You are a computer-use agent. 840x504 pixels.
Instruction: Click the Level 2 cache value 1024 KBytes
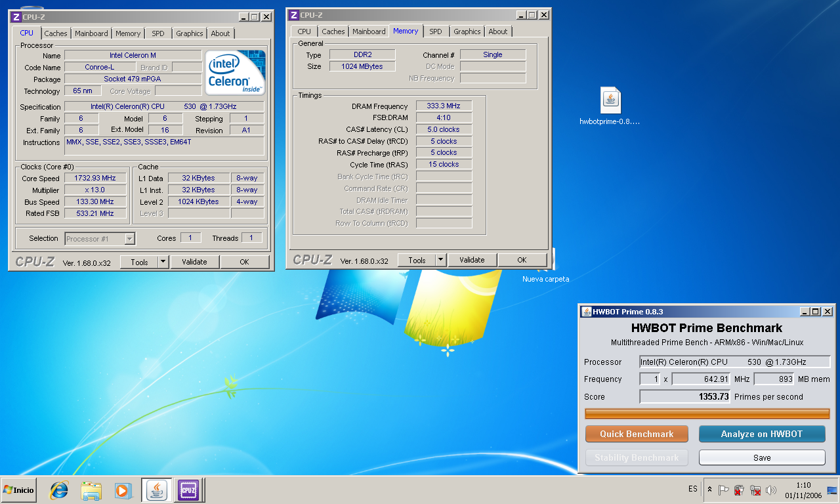(199, 202)
